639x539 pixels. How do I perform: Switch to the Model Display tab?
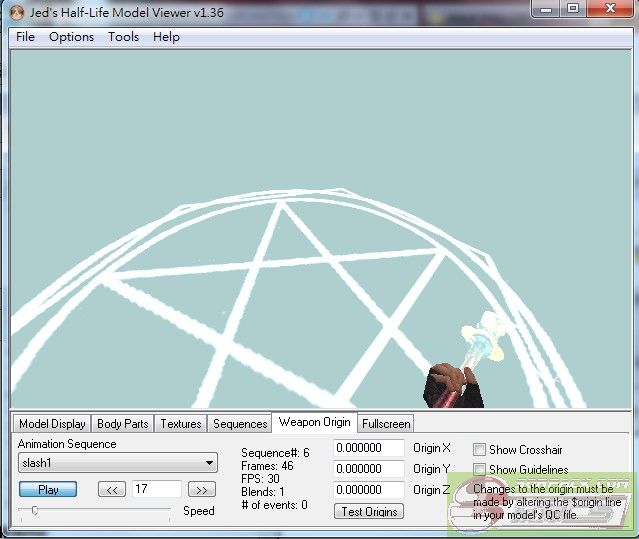52,424
